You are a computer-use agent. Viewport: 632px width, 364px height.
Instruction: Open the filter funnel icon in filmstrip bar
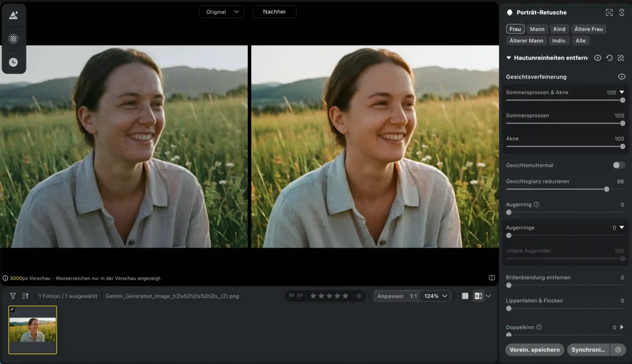13,296
